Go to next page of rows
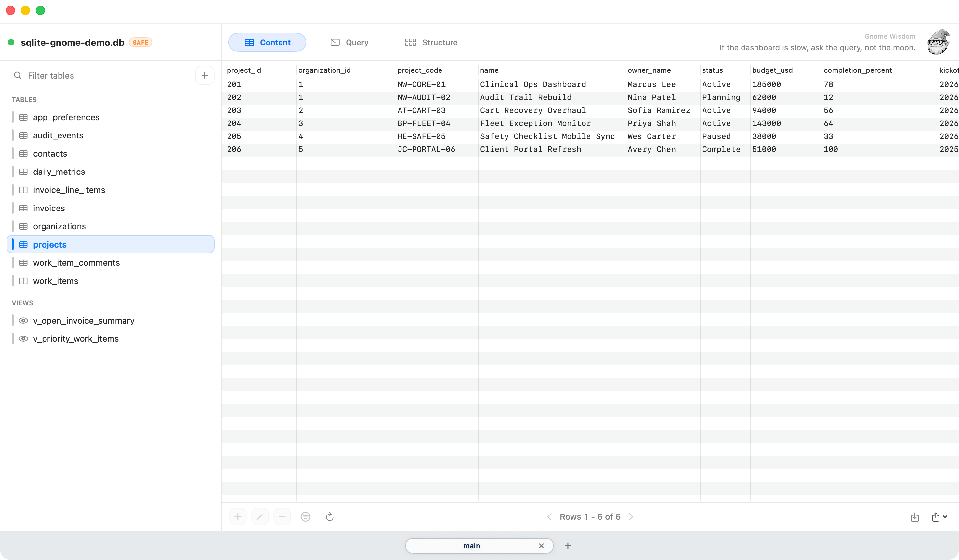This screenshot has height=560, width=959. pos(631,517)
